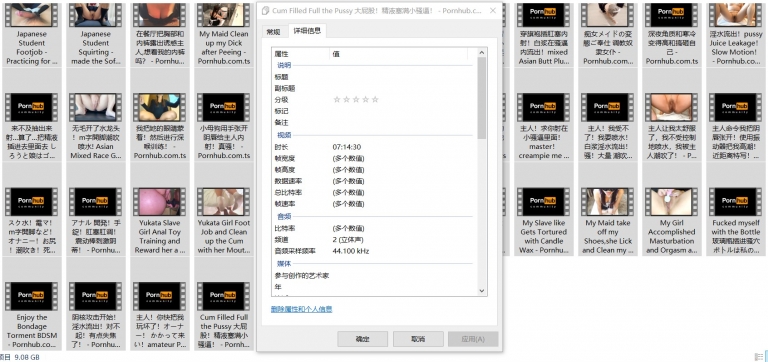The height and width of the screenshot is (362, 768).
Task: Set rating to three stars
Action: click(356, 99)
